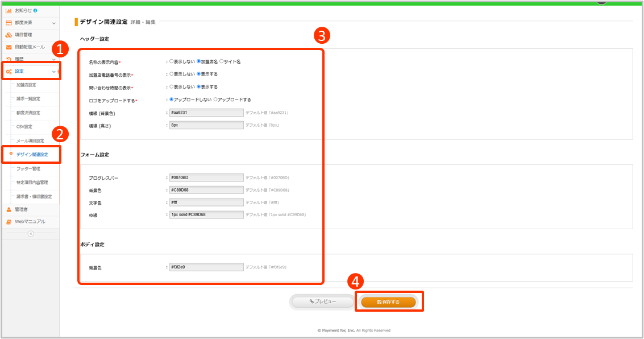
Task: Expand the 履歴 menu chevron
Action: point(54,59)
